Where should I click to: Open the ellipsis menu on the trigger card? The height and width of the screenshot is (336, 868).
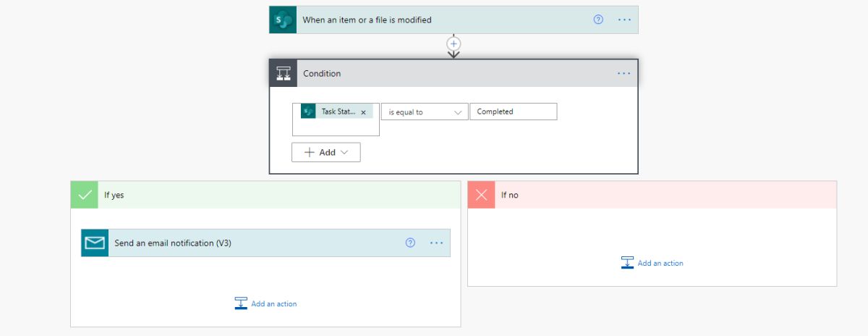(x=624, y=20)
